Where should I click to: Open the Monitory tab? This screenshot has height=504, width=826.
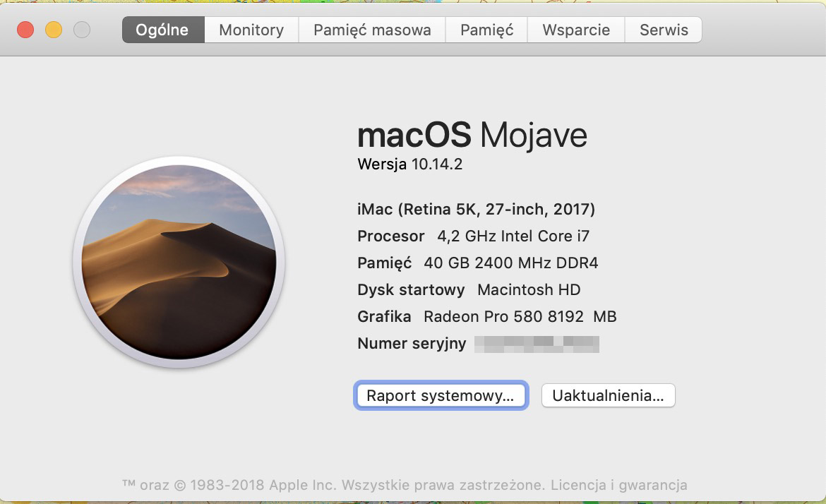tap(251, 30)
